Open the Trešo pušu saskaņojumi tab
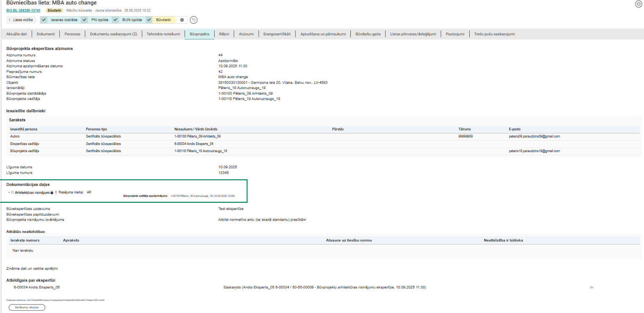644x313 pixels. click(494, 34)
